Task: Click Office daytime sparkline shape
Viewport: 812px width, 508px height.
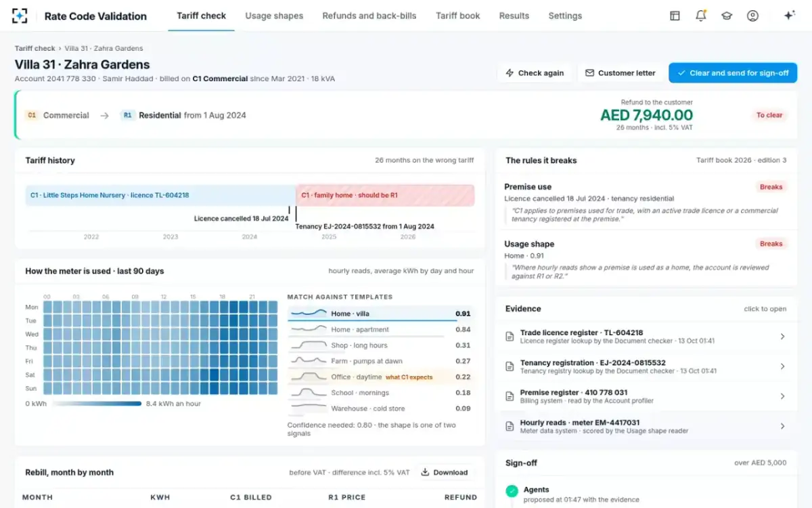Action: tap(308, 377)
